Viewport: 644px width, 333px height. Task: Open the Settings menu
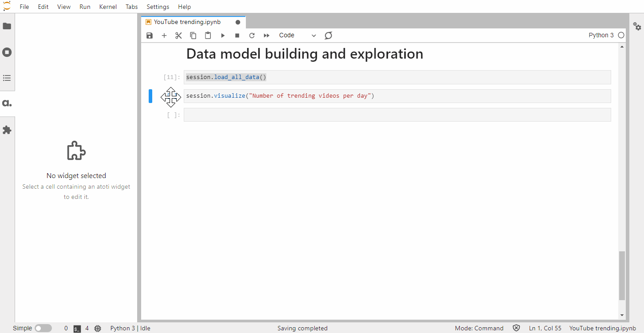click(x=158, y=7)
